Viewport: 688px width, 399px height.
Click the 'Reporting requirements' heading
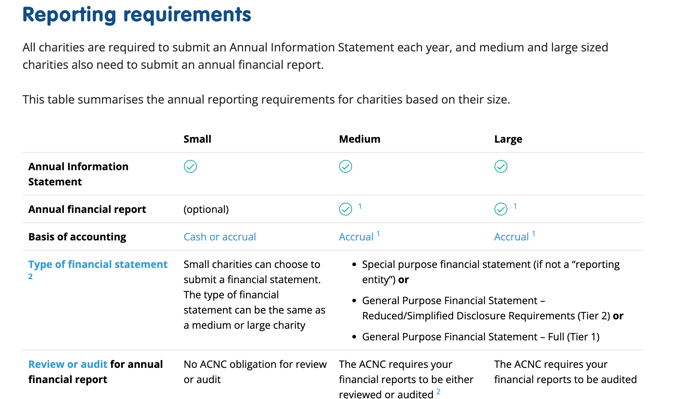coord(137,15)
